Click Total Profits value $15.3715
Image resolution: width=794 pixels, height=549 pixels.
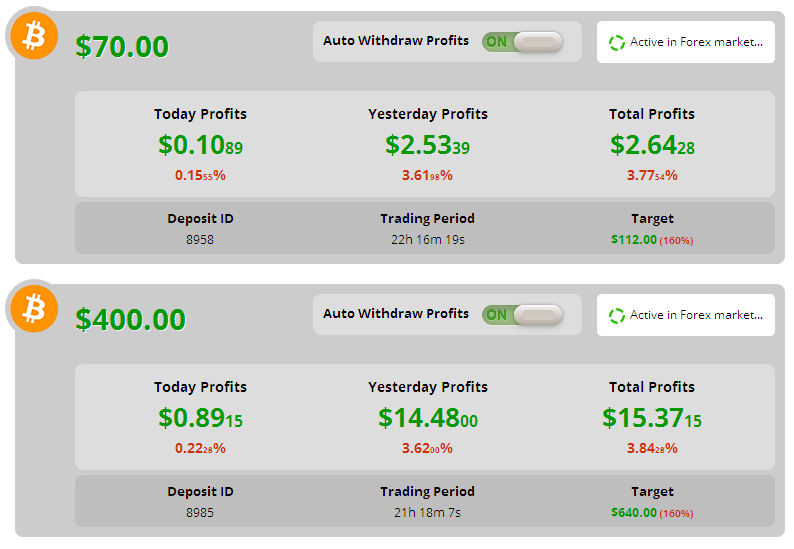tap(652, 418)
